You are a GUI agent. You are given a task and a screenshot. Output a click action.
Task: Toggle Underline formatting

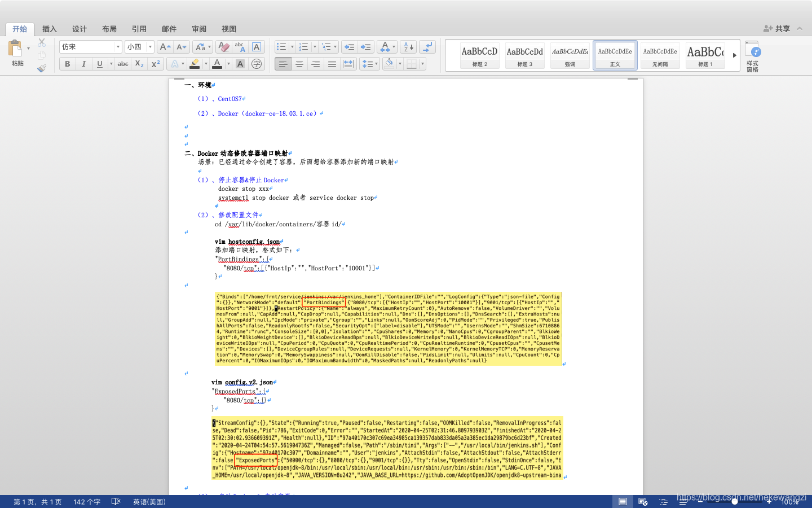point(100,64)
